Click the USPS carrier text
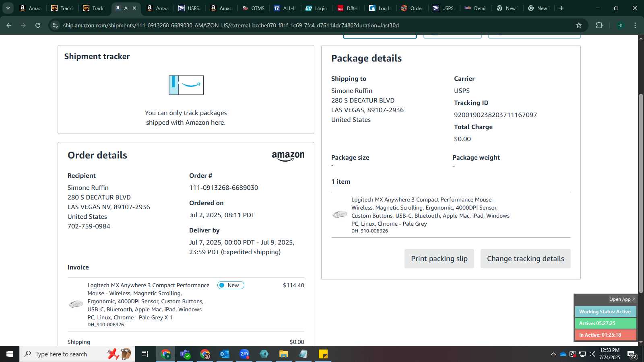Screen dimensions: 644x362 (462, 91)
